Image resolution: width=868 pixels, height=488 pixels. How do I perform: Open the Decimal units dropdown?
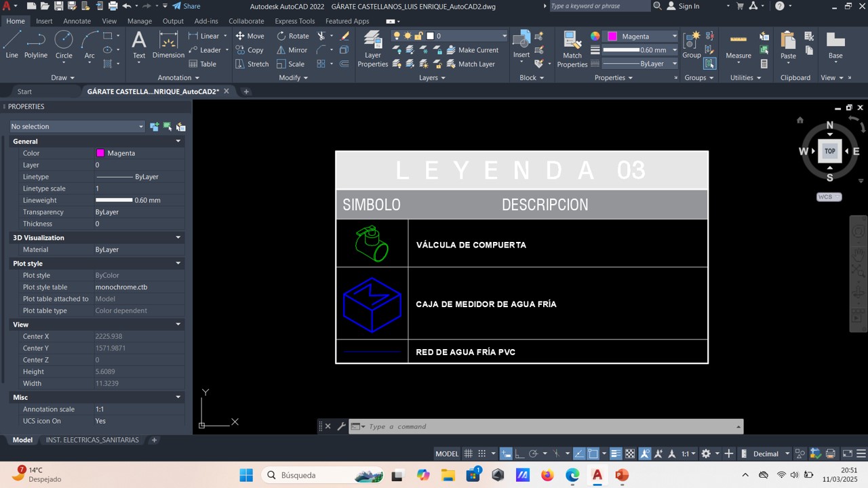(771, 453)
